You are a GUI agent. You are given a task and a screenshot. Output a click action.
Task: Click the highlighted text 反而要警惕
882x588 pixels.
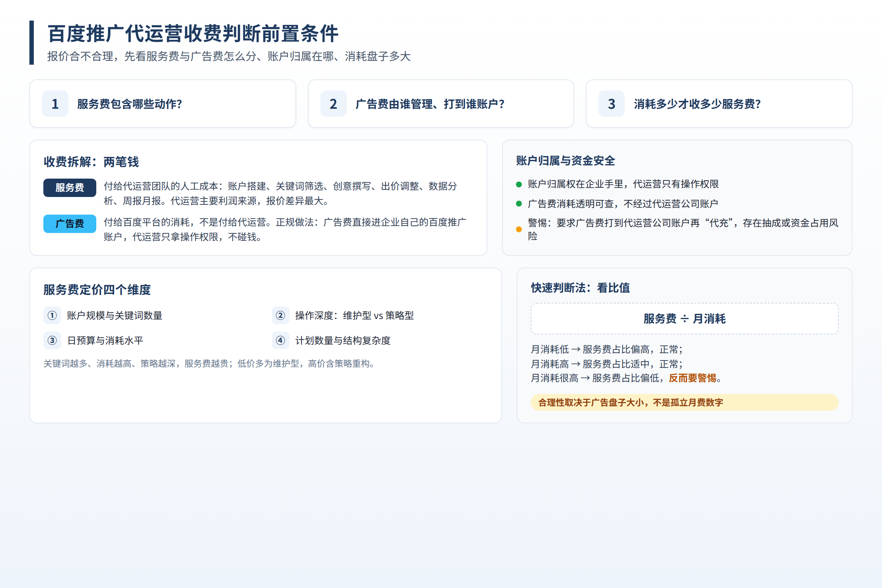point(692,378)
